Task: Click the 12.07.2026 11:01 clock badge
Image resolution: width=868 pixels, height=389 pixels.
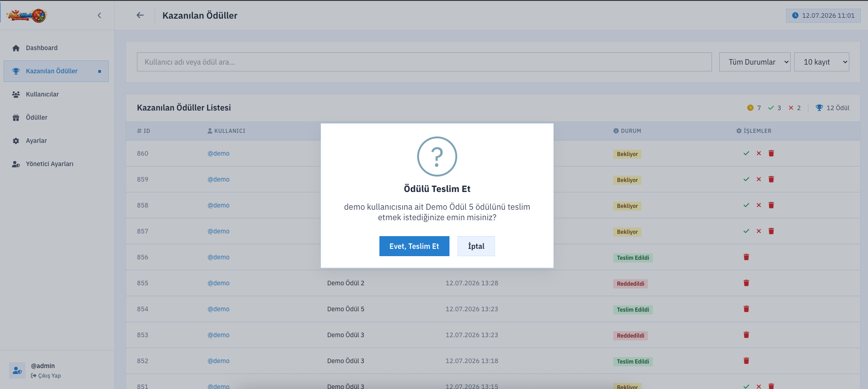Action: click(x=823, y=15)
